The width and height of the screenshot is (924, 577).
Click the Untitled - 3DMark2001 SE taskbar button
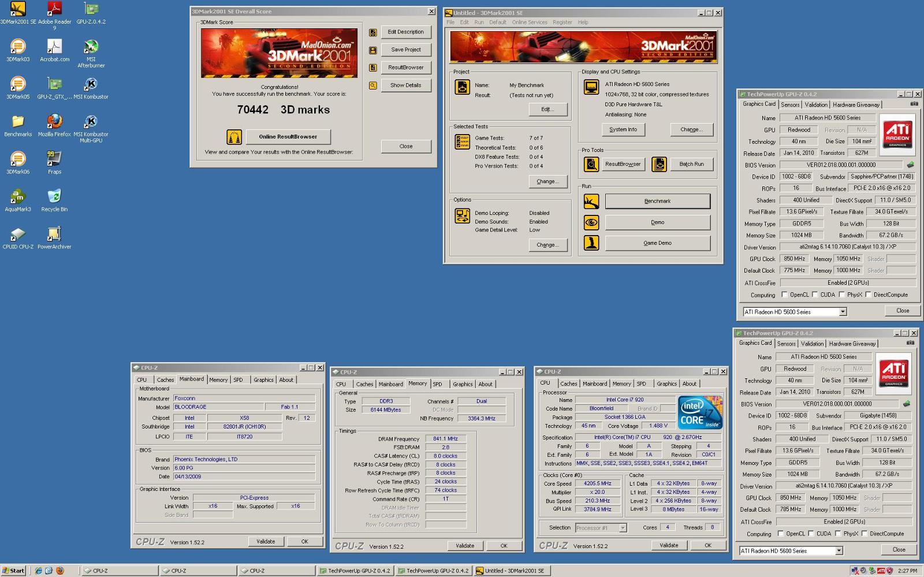pos(512,571)
